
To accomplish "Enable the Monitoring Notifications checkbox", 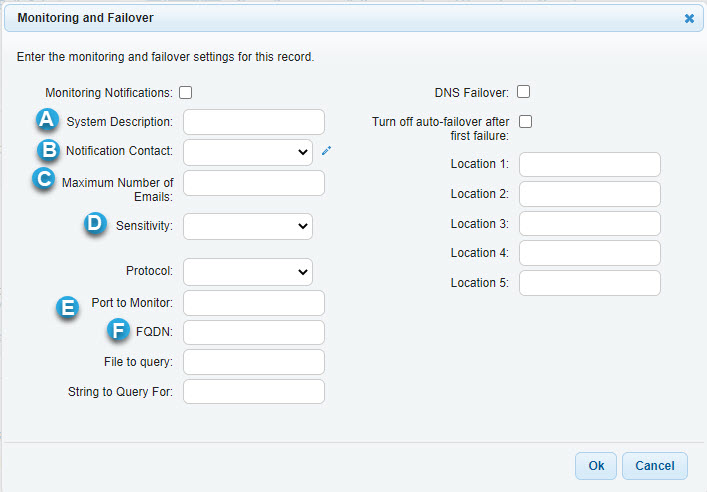I will (185, 92).
